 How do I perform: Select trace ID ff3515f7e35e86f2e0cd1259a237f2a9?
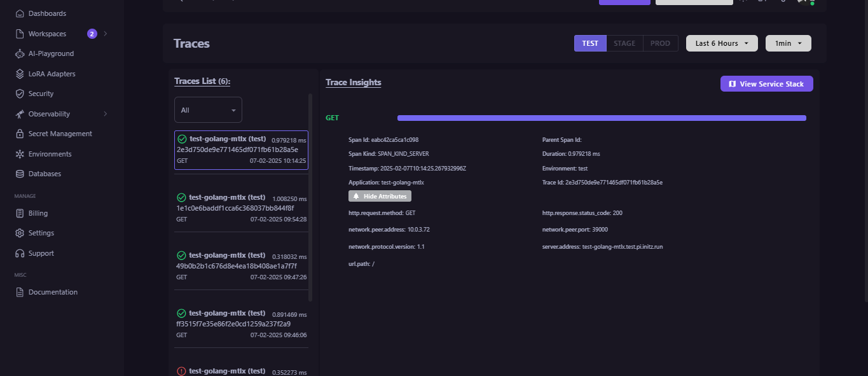(x=233, y=324)
